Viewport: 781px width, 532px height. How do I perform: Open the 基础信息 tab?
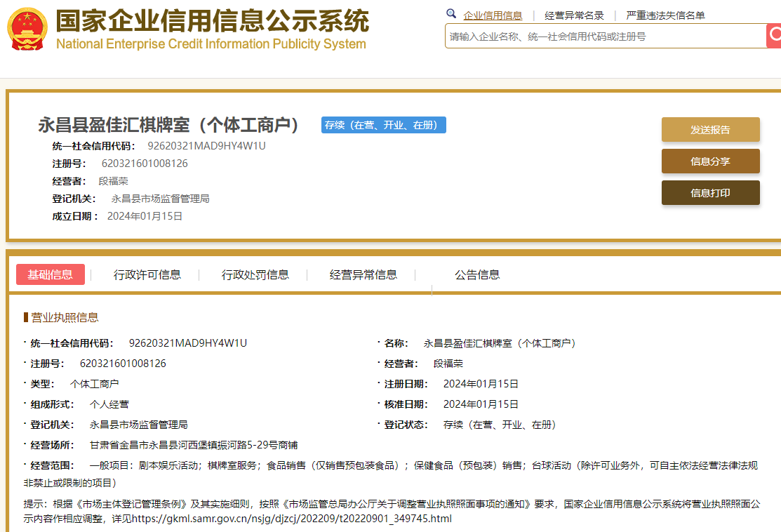click(x=51, y=274)
